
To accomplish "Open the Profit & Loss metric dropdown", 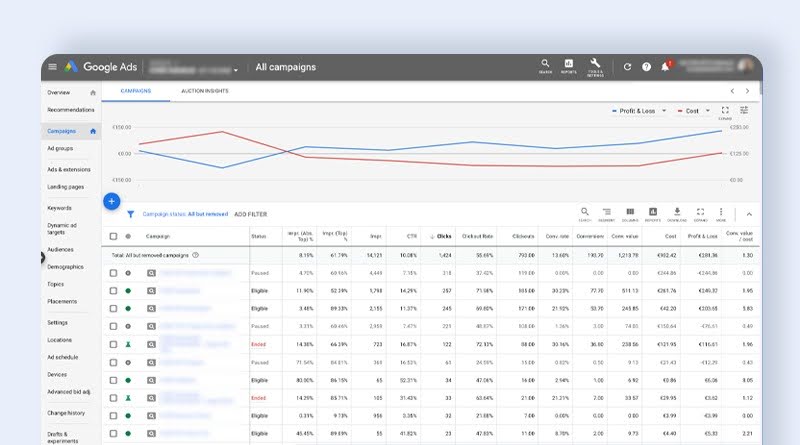I will (664, 111).
